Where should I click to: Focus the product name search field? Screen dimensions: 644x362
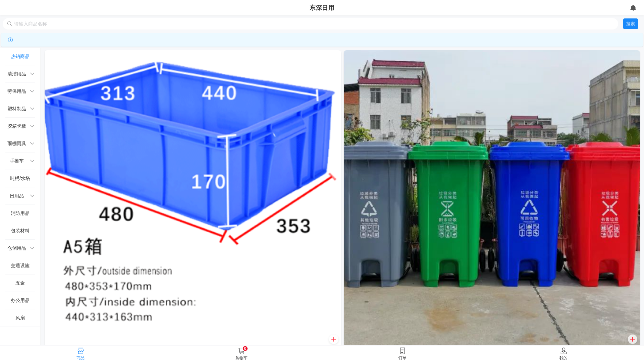coord(310,24)
